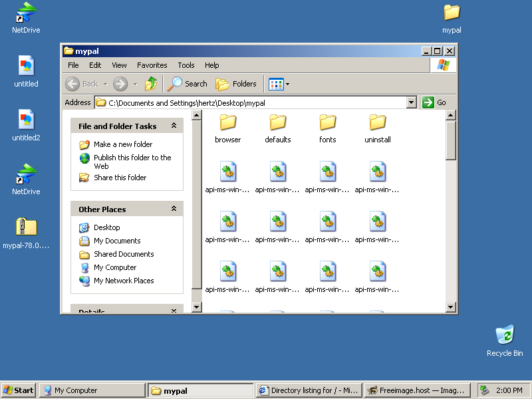This screenshot has height=399, width=532.
Task: Open the browser folder
Action: click(227, 128)
